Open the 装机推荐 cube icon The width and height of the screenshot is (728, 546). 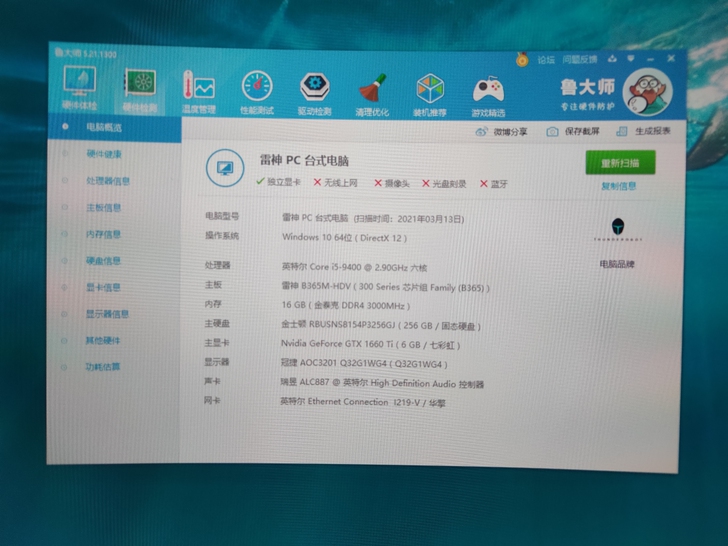[430, 95]
